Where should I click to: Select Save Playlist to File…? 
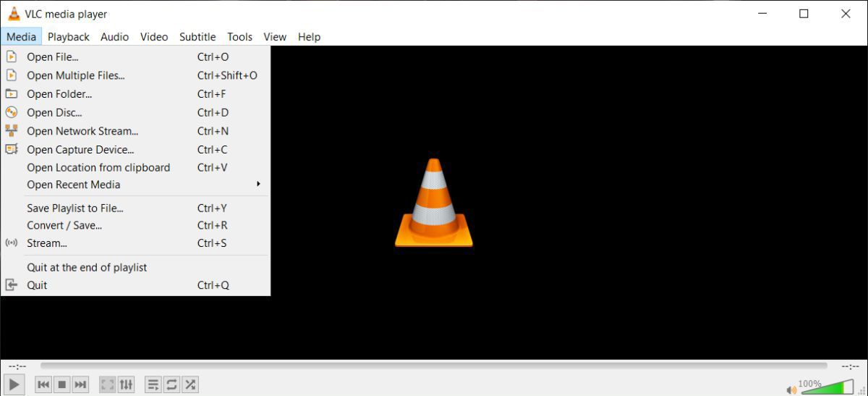pos(135,208)
